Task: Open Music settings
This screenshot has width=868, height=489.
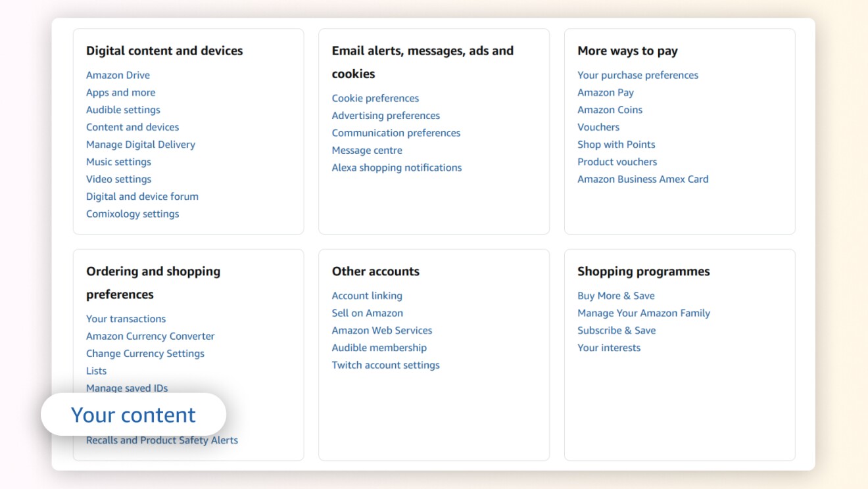Action: click(x=118, y=162)
